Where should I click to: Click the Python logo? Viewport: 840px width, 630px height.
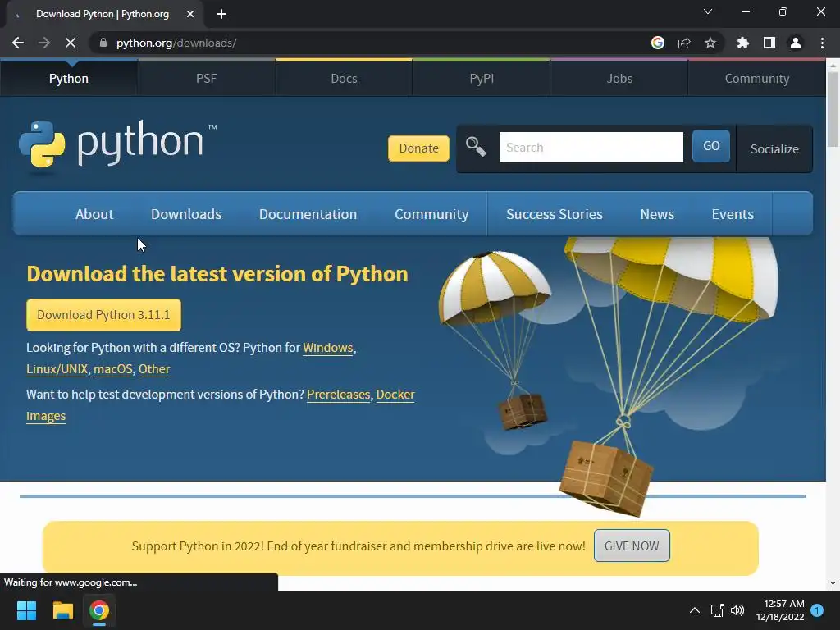click(x=117, y=144)
